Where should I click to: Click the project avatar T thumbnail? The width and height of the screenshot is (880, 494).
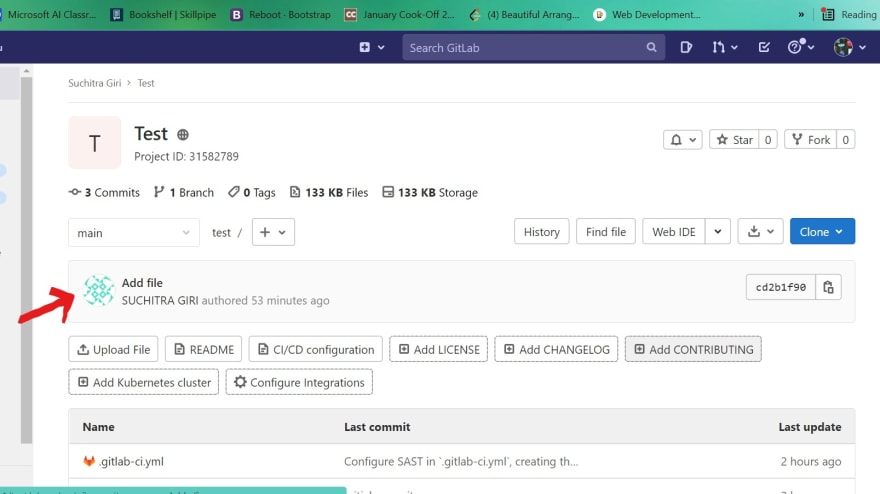pyautogui.click(x=95, y=143)
